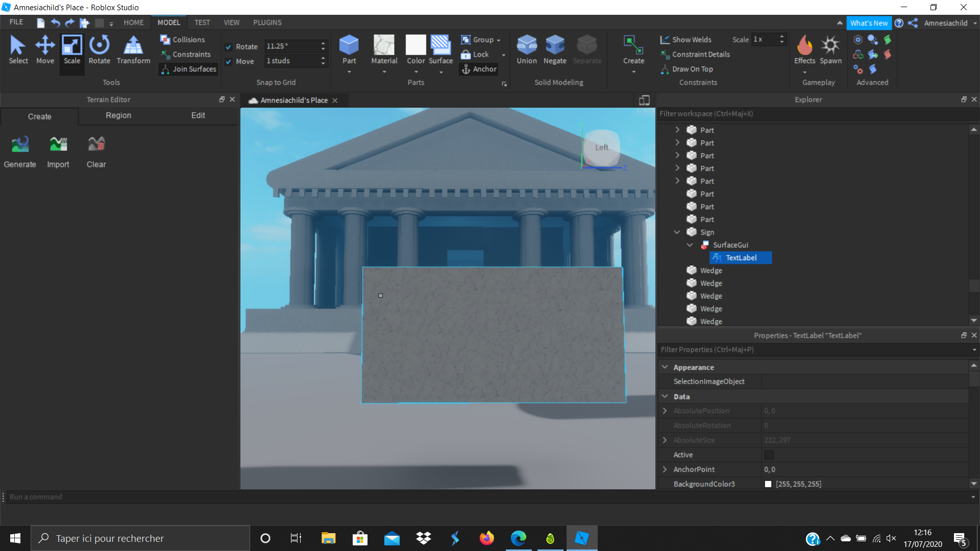Click the Redo arrow in the quick access bar
Viewport: 980px width, 551px height.
(x=69, y=23)
